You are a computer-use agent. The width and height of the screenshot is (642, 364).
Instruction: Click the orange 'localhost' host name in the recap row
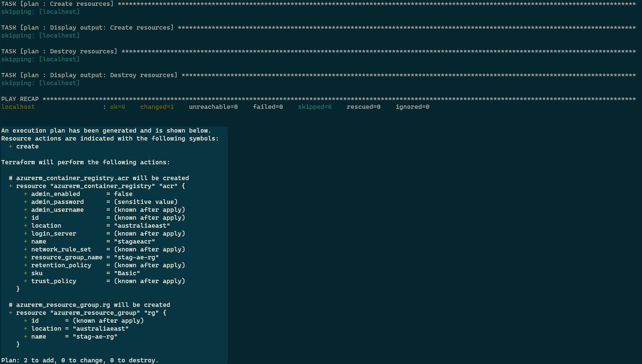(18, 107)
